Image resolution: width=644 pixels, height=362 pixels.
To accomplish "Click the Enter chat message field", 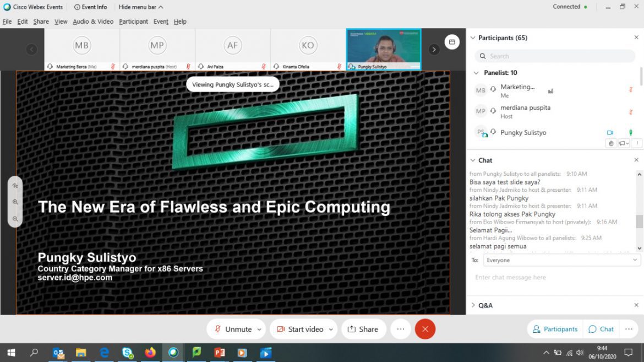I will pyautogui.click(x=554, y=278).
